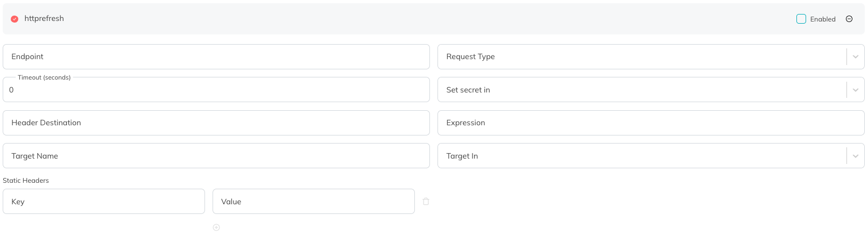Screen dimensions: 868x243
Task: Click the static header Key field
Action: (x=104, y=202)
